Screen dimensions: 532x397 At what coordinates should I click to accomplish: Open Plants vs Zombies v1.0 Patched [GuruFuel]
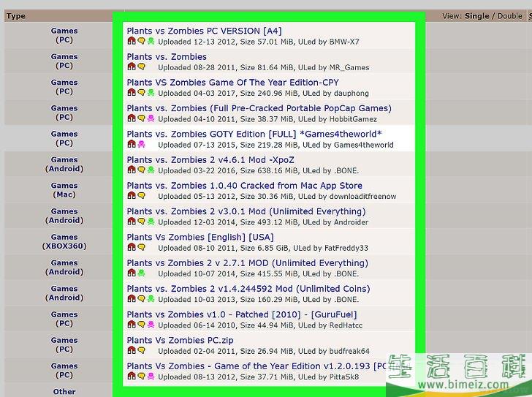point(242,314)
